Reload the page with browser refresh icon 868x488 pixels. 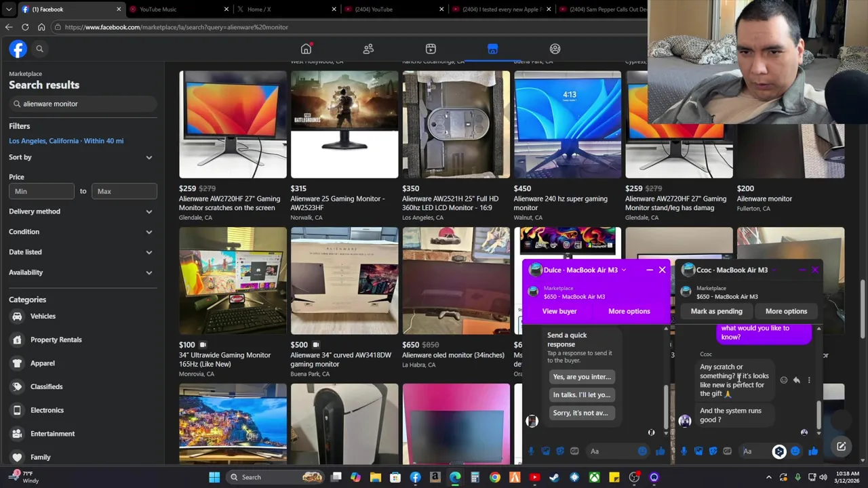pyautogui.click(x=25, y=27)
